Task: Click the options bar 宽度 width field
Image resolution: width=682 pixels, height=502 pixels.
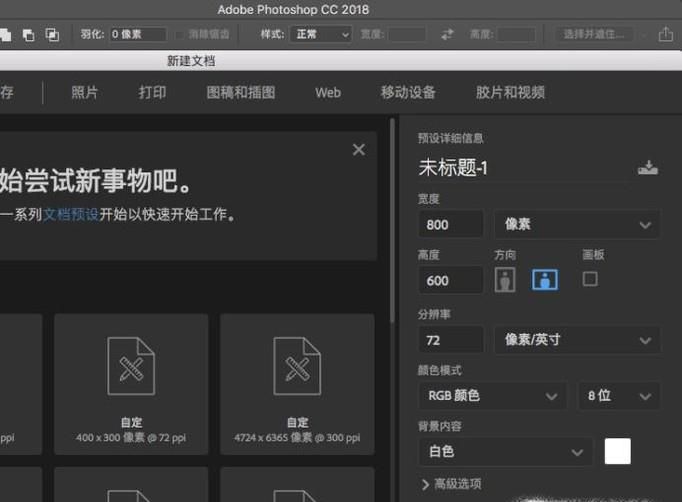Action: (407, 34)
